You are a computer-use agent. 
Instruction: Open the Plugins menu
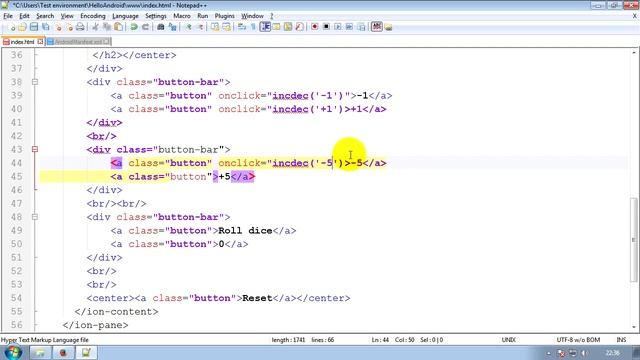click(x=224, y=16)
